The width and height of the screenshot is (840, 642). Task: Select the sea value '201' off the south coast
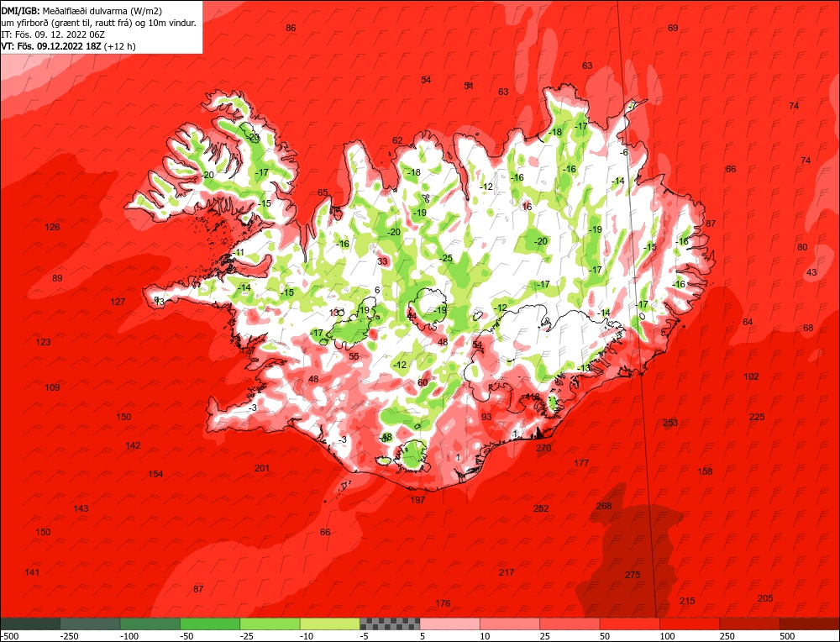(x=262, y=468)
